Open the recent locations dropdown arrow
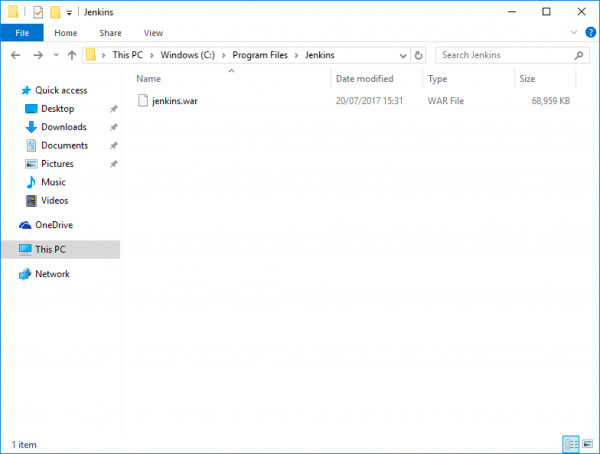Viewport: 600px width, 454px height. pyautogui.click(x=56, y=55)
